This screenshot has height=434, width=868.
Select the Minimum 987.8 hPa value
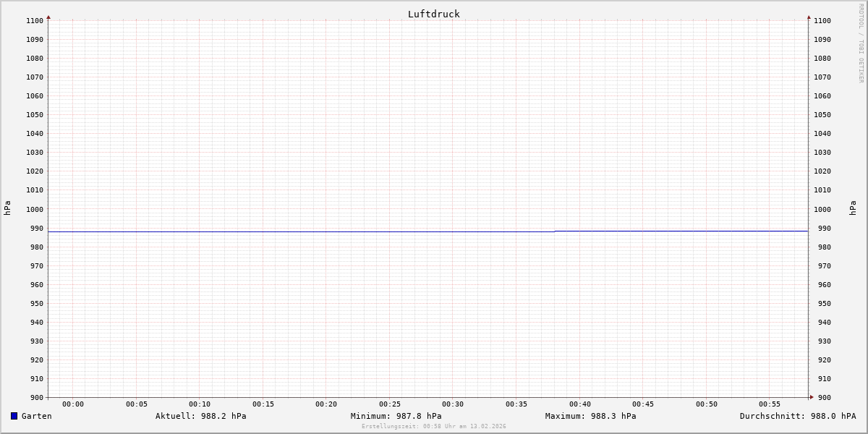coord(396,416)
